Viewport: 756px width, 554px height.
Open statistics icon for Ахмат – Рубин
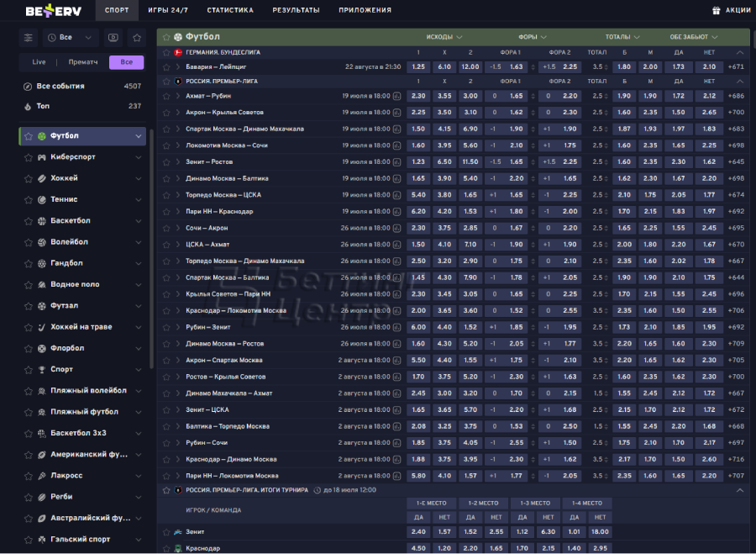pos(396,96)
